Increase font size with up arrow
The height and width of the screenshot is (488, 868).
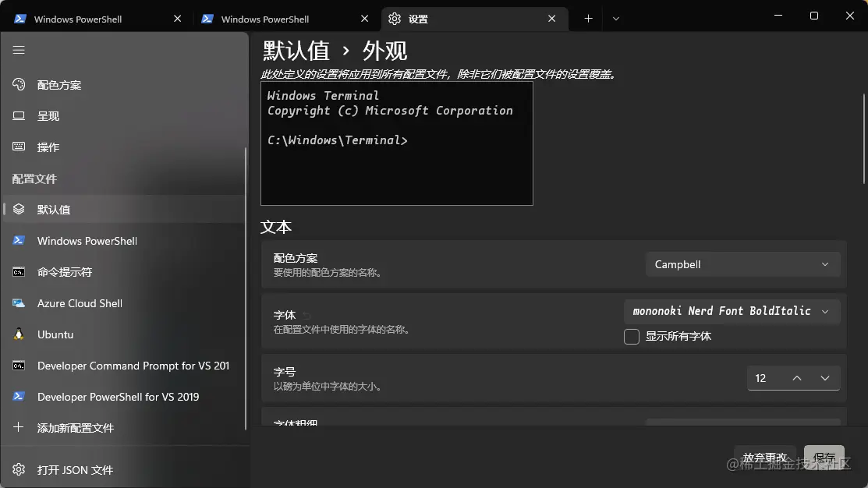point(796,378)
